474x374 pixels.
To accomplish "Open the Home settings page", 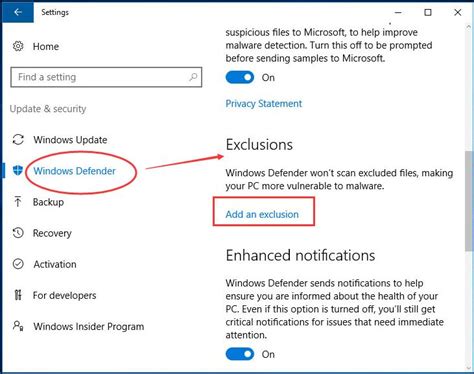I will click(x=46, y=46).
